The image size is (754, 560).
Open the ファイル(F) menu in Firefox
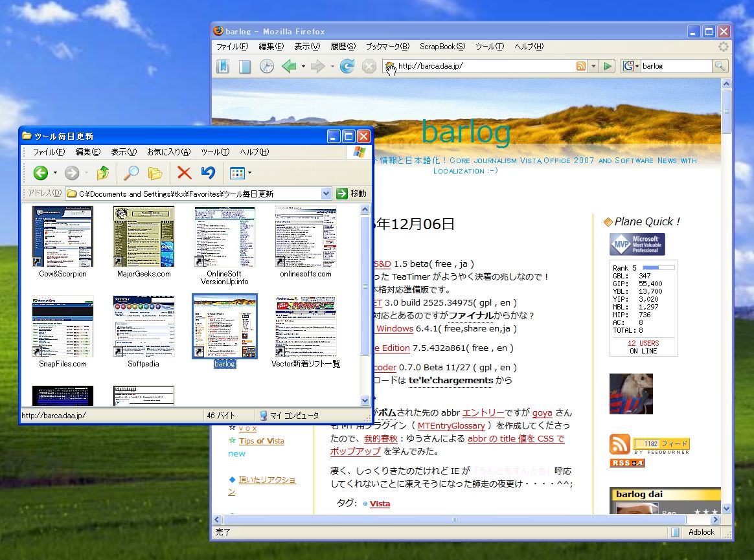pyautogui.click(x=233, y=47)
